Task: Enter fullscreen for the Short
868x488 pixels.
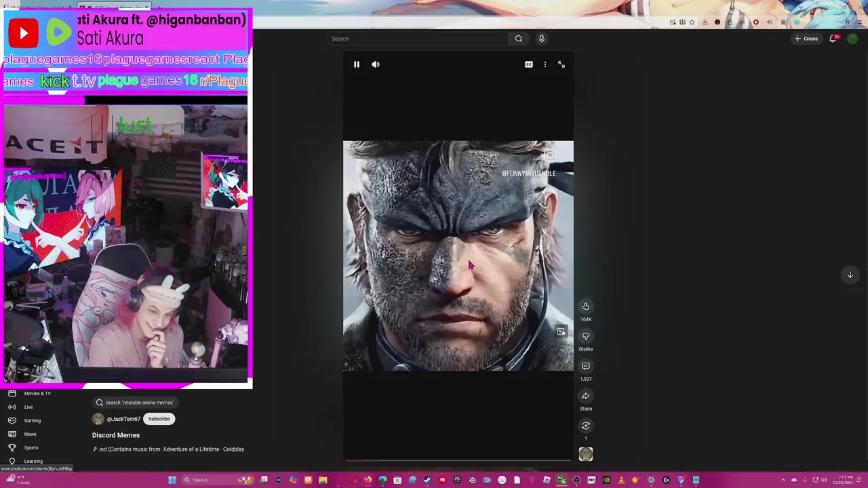Action: (561, 64)
